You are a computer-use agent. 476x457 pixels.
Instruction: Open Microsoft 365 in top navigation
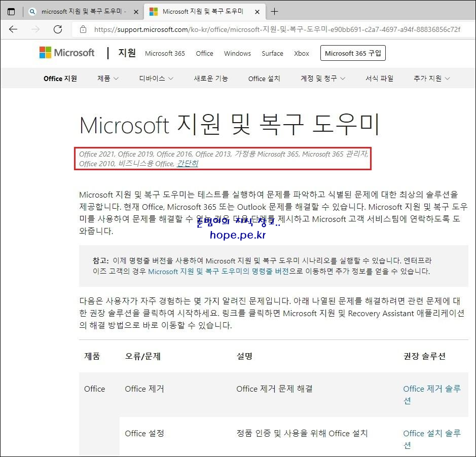coord(165,53)
